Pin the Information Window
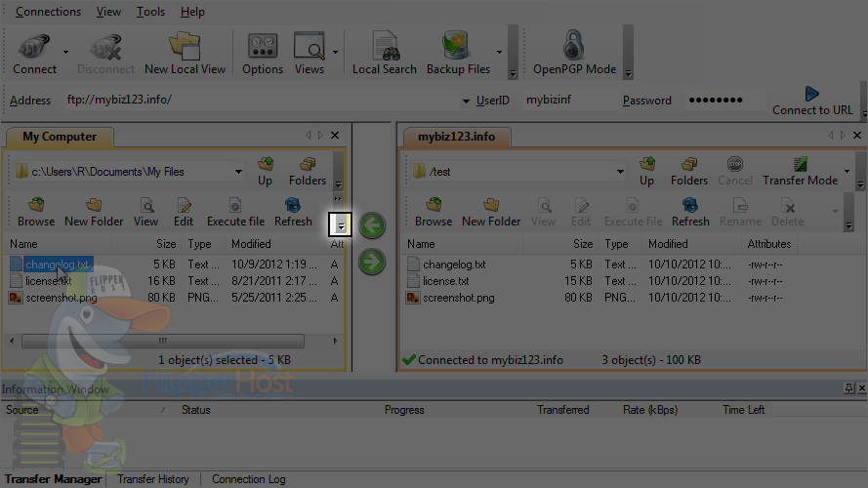This screenshot has width=868, height=488. point(849,388)
